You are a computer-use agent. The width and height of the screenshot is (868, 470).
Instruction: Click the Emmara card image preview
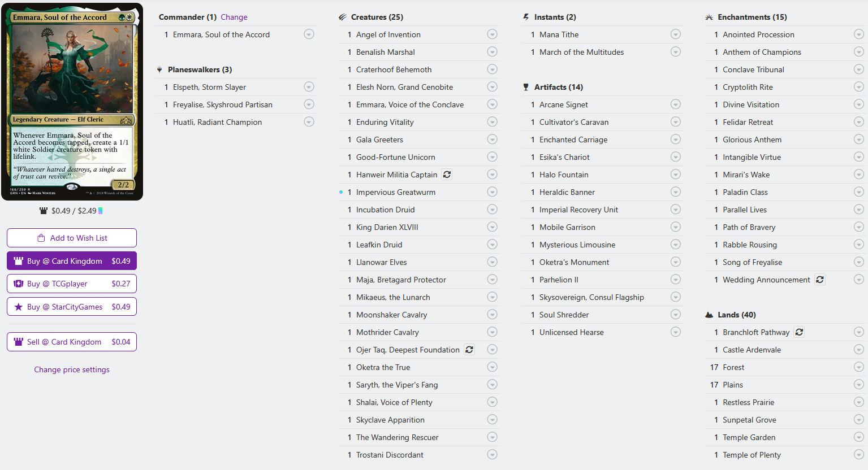coord(72,102)
